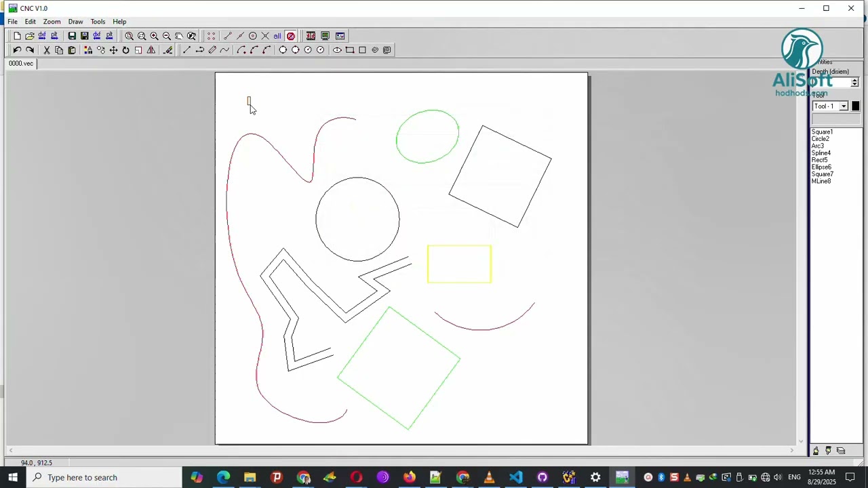
Task: Open the Zoom menu
Action: click(x=52, y=22)
